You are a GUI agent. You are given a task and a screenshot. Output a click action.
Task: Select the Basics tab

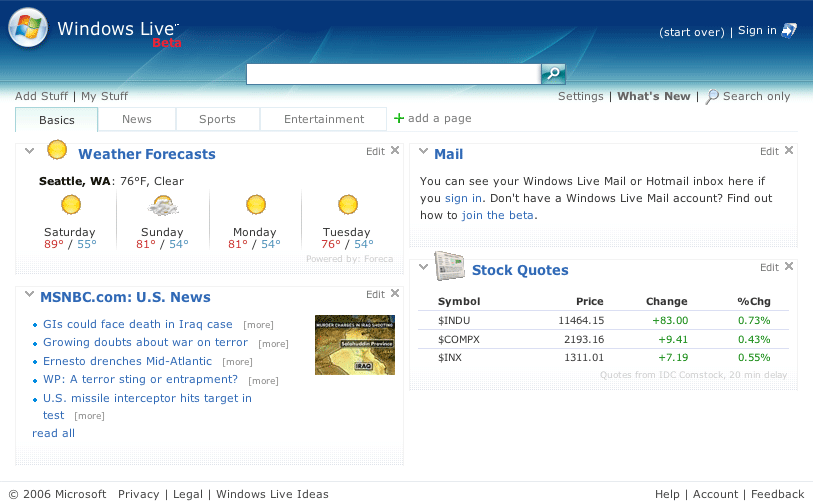pyautogui.click(x=57, y=120)
